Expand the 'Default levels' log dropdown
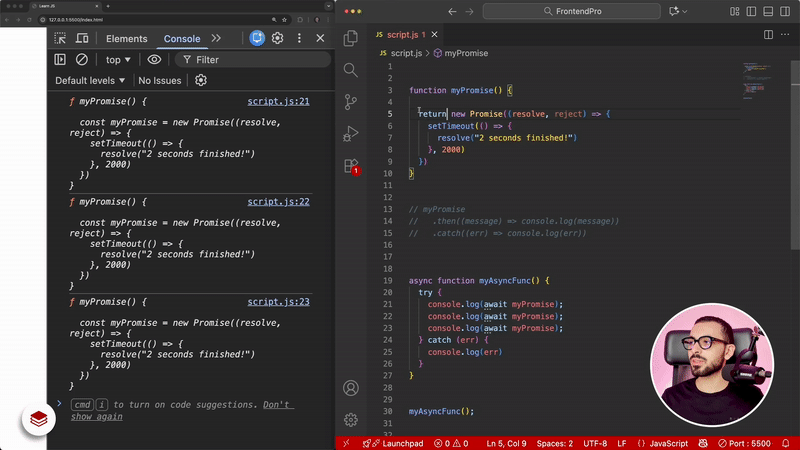 (90, 80)
